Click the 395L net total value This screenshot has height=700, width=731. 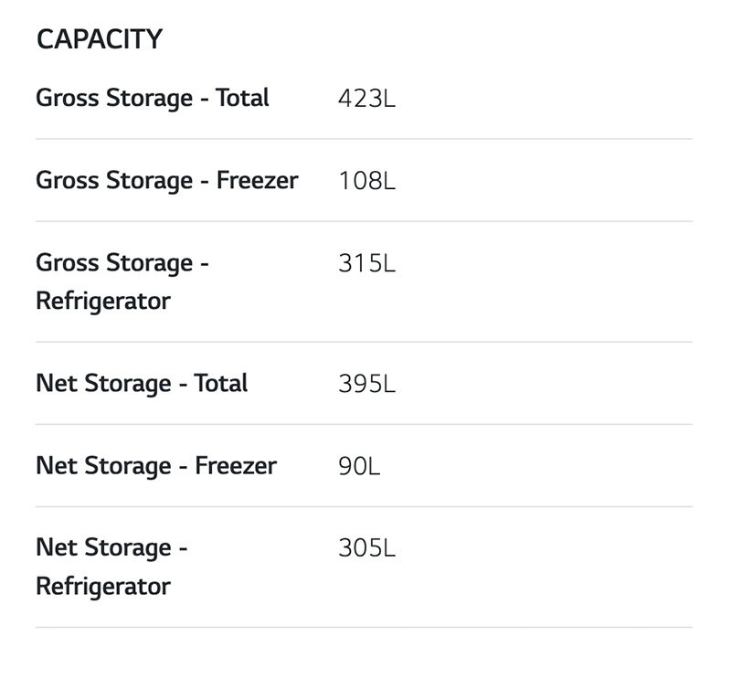pyautogui.click(x=366, y=383)
